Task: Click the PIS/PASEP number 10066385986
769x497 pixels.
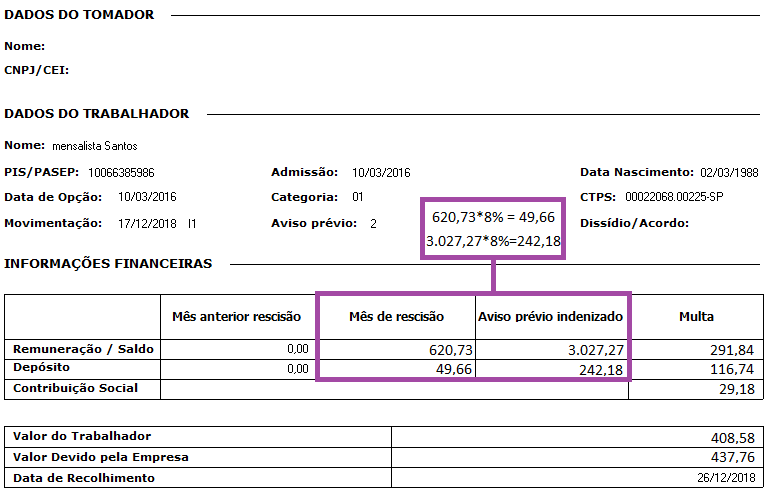Action: 121,173
